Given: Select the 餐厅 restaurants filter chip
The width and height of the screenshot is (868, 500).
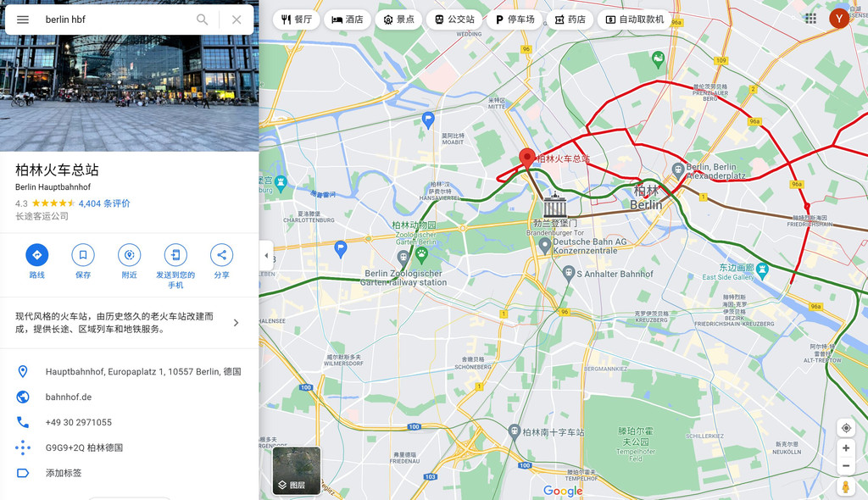Looking at the screenshot, I should point(297,19).
